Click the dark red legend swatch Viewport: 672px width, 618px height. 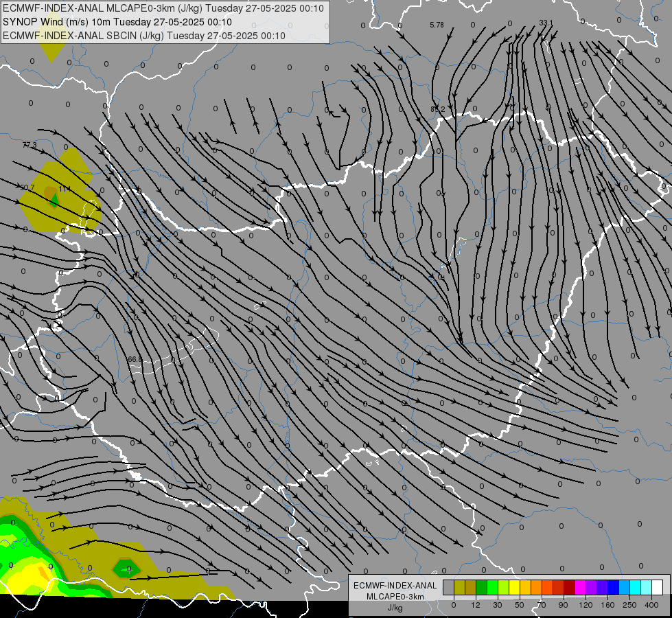click(569, 588)
